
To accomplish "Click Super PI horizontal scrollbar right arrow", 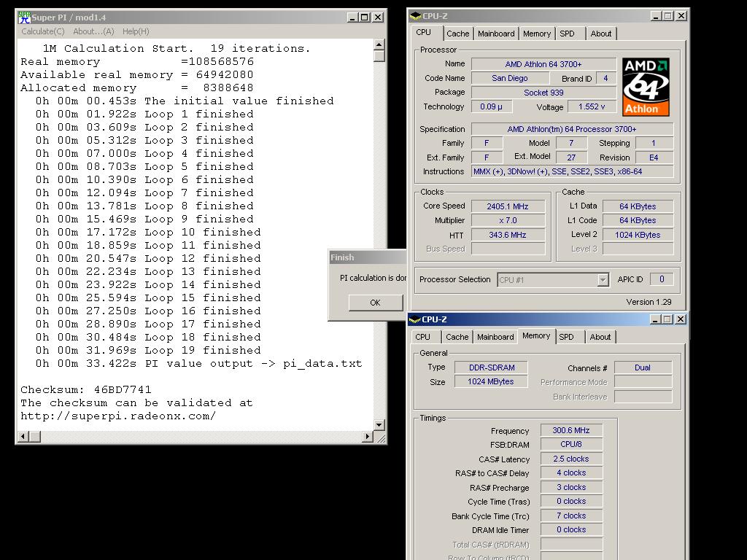I will (368, 436).
